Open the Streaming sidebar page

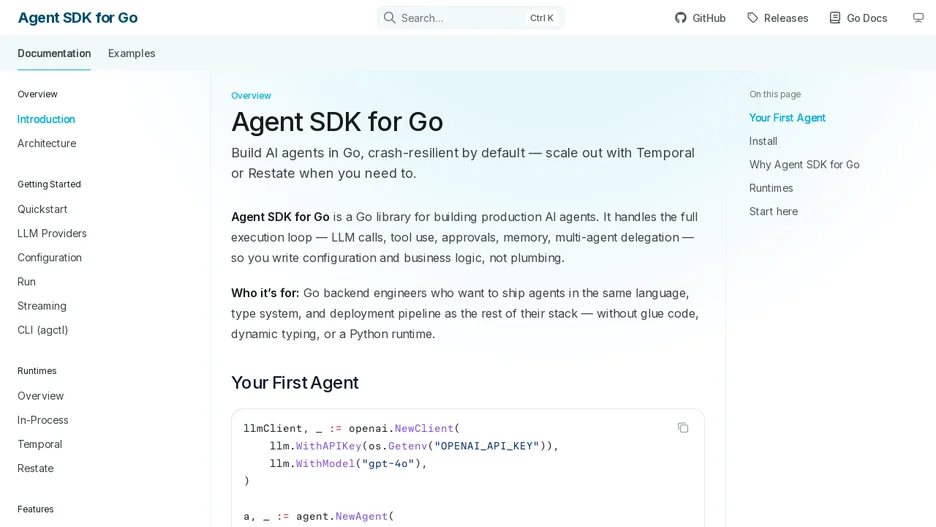tap(42, 306)
